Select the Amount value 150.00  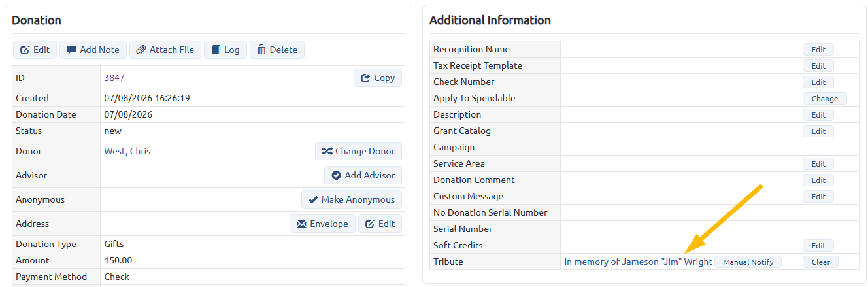click(118, 260)
